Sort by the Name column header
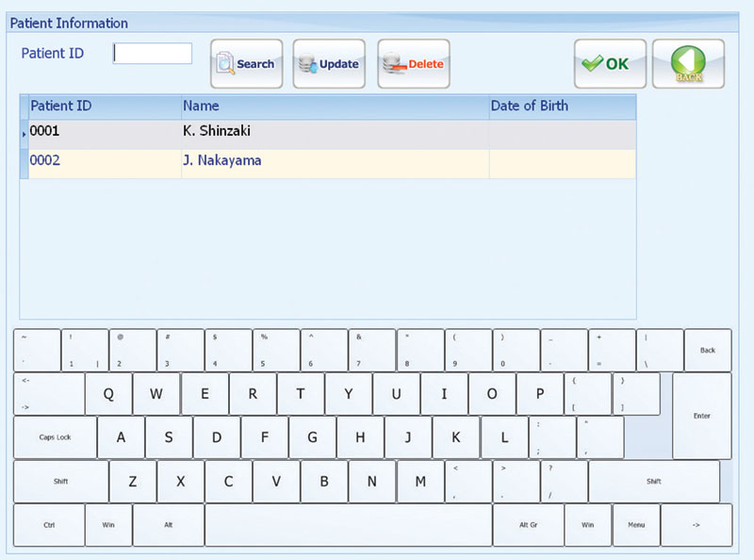 pyautogui.click(x=335, y=107)
